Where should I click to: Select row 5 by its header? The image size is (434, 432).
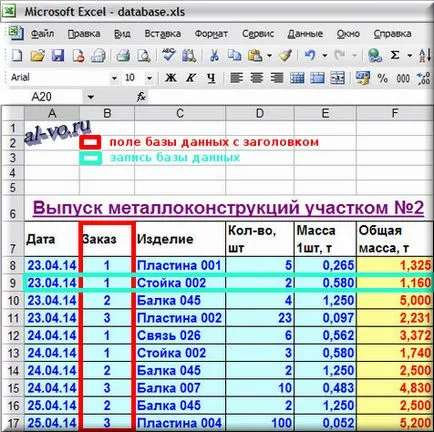coord(12,188)
